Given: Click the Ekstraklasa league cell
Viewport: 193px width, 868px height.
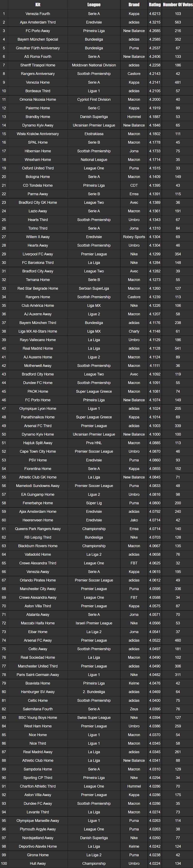Looking at the screenshot, I should [94, 134].
